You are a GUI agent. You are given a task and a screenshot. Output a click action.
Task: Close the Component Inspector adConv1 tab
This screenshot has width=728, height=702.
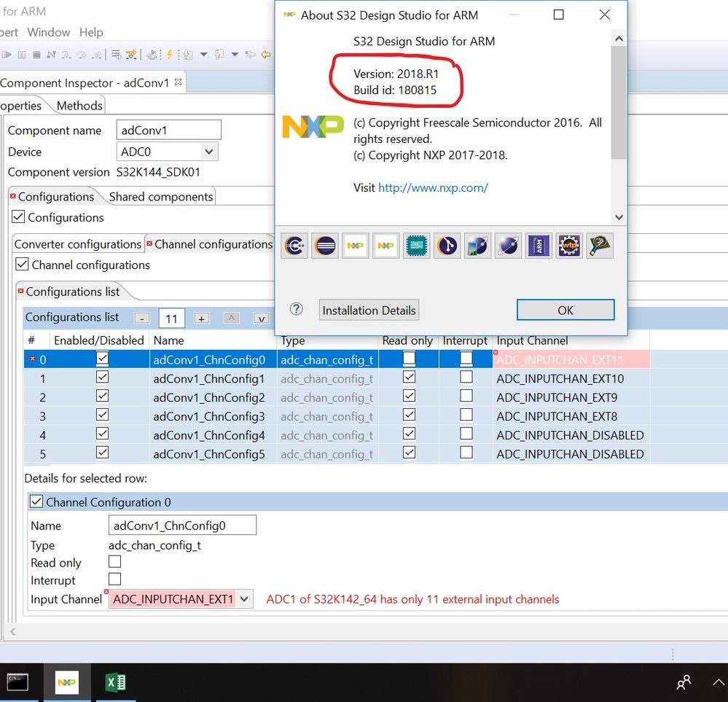pyautogui.click(x=179, y=82)
